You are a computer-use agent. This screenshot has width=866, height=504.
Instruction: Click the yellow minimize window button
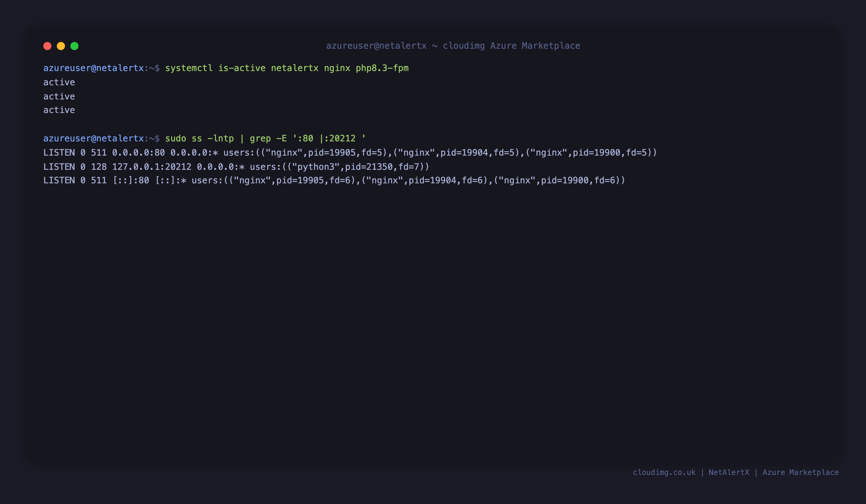pos(61,46)
